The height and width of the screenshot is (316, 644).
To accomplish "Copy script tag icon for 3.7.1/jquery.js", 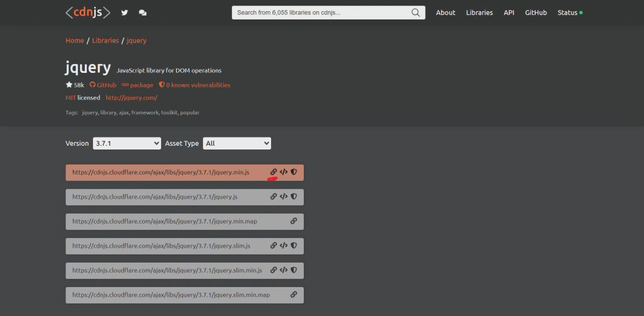I will 284,197.
